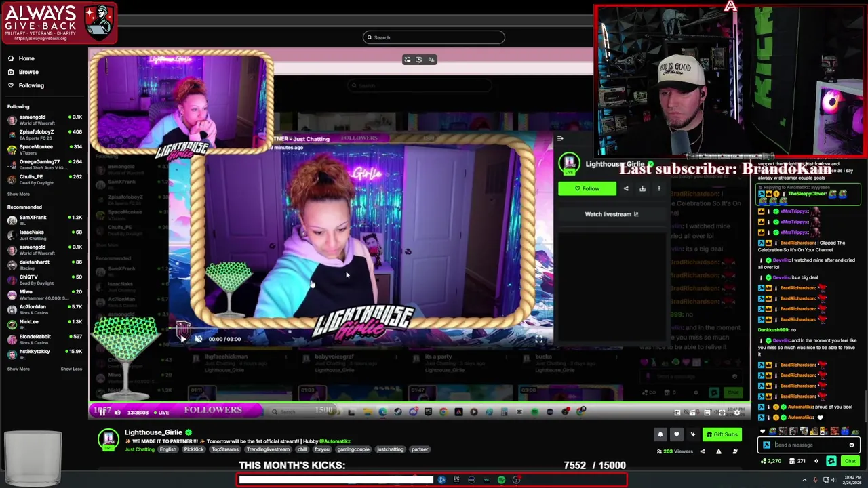868x488 pixels.
Task: Click the Gift Subs button
Action: point(722,434)
